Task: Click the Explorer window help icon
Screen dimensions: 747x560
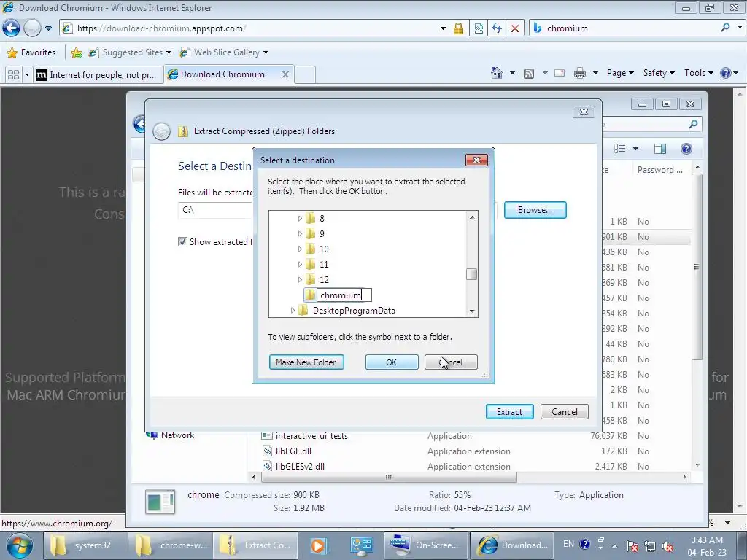Action: 686,149
